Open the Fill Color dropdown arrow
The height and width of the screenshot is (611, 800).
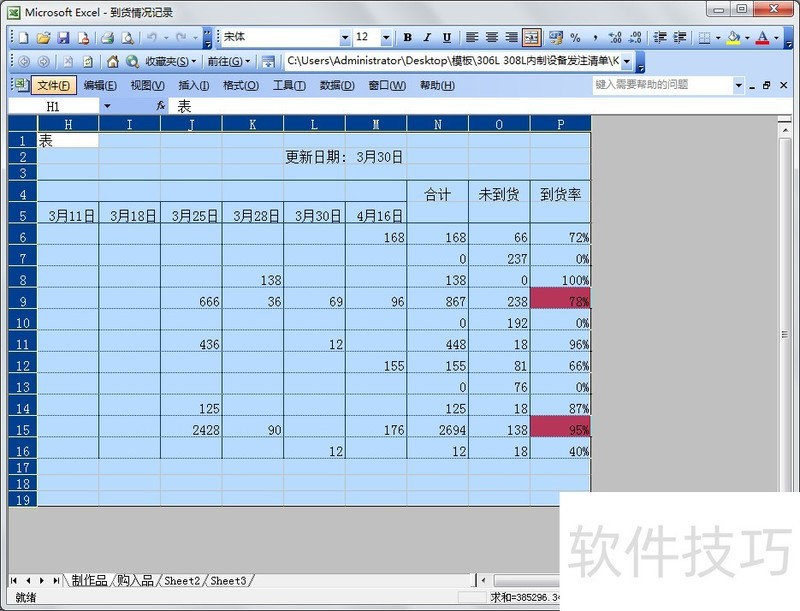(746, 37)
